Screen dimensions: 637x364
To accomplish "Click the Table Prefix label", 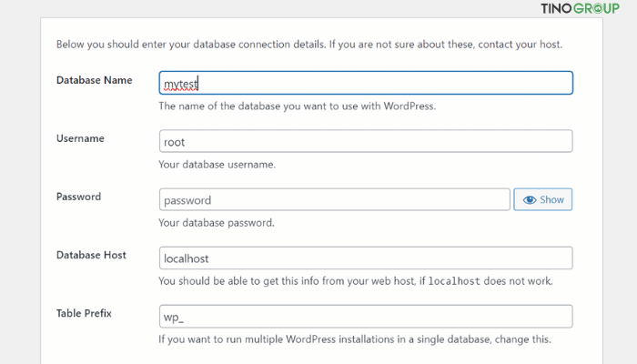I will (84, 313).
